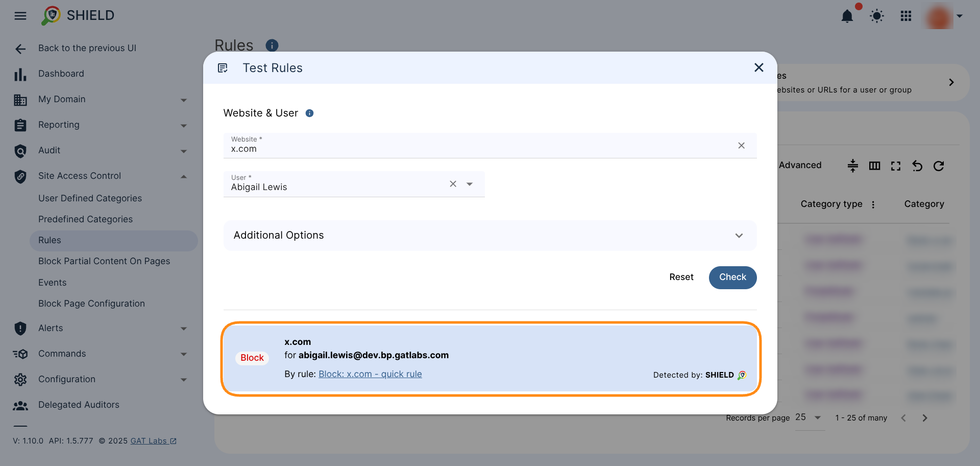980x466 pixels.
Task: Click the Alerts shield icon
Action: (x=20, y=329)
